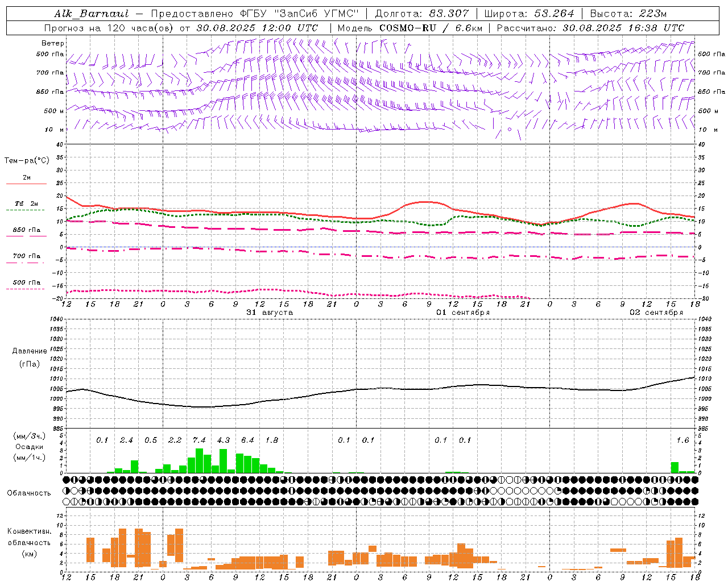
Task: Click the 1.6 precipitation total value
Action: (x=682, y=440)
